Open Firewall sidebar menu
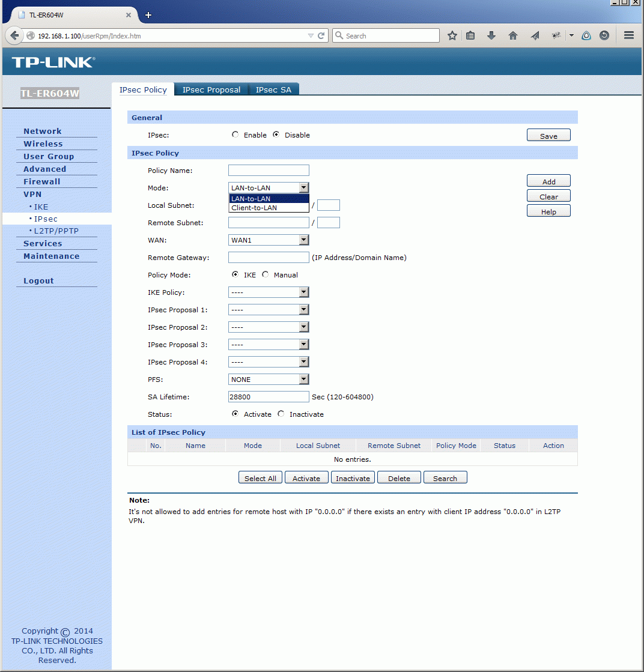The width and height of the screenshot is (644, 672). click(x=41, y=181)
